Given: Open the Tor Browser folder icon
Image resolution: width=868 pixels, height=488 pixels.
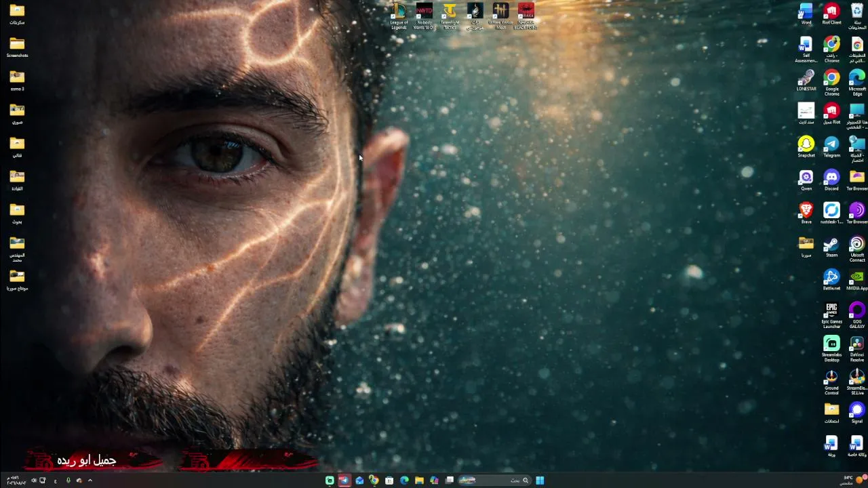Looking at the screenshot, I should click(857, 180).
